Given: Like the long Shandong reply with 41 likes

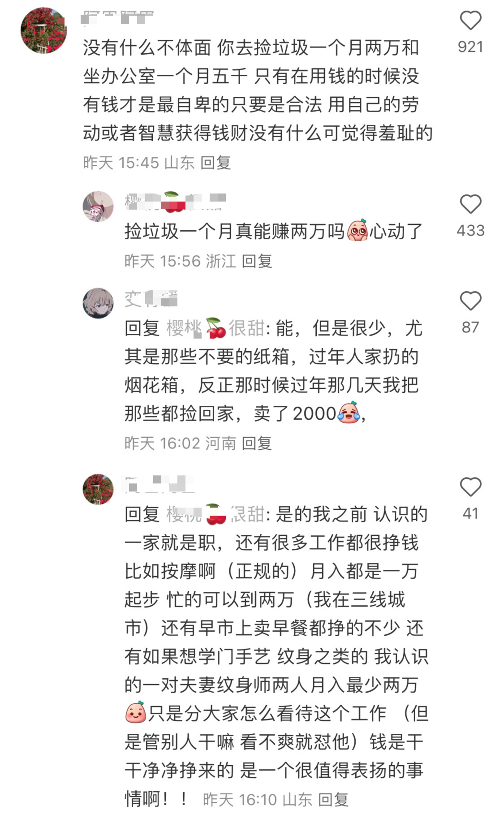Looking at the screenshot, I should tap(470, 487).
